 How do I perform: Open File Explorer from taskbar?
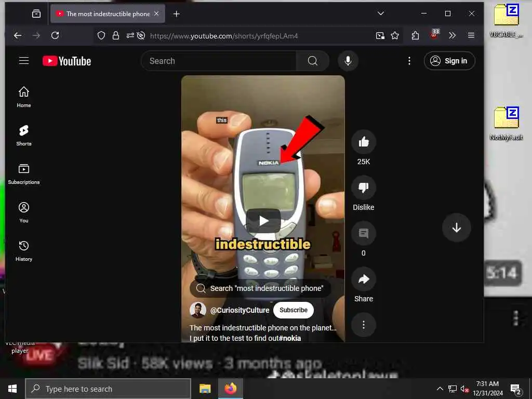205,389
